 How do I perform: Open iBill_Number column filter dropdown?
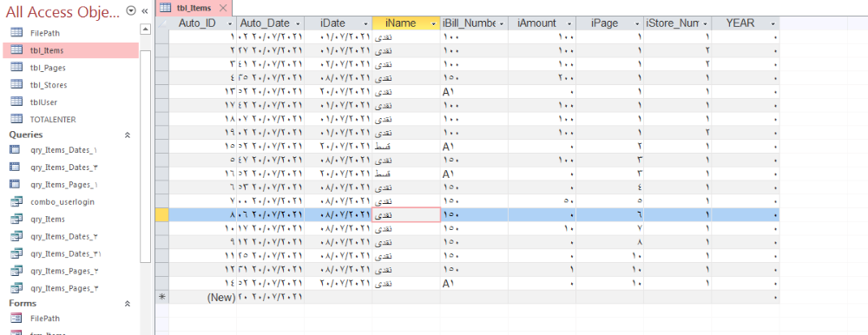click(502, 23)
